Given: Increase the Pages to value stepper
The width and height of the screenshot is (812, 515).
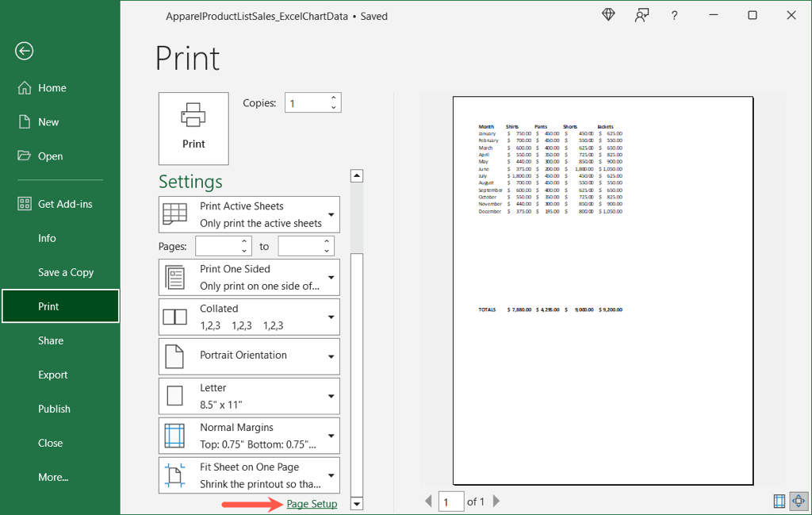Looking at the screenshot, I should [327, 241].
